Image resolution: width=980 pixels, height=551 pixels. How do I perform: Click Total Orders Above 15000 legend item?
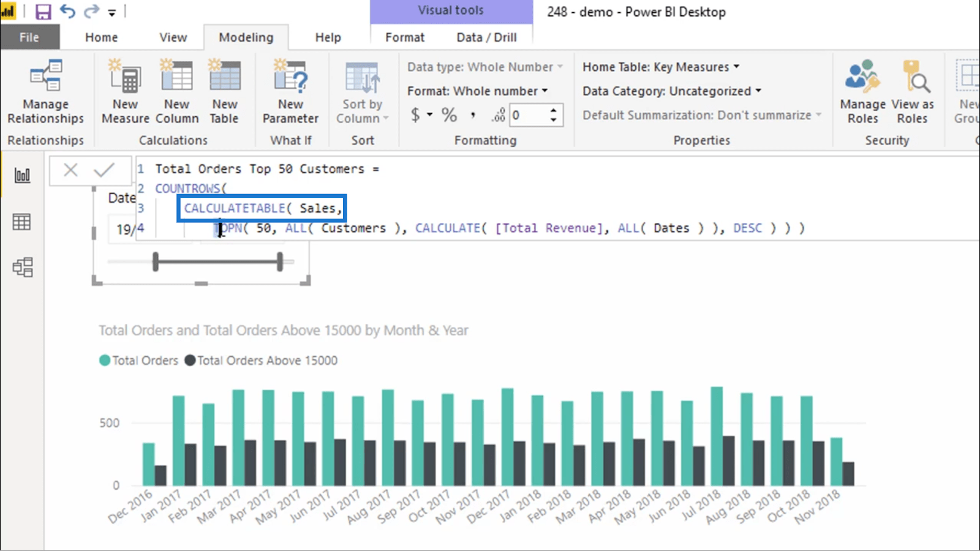(262, 361)
